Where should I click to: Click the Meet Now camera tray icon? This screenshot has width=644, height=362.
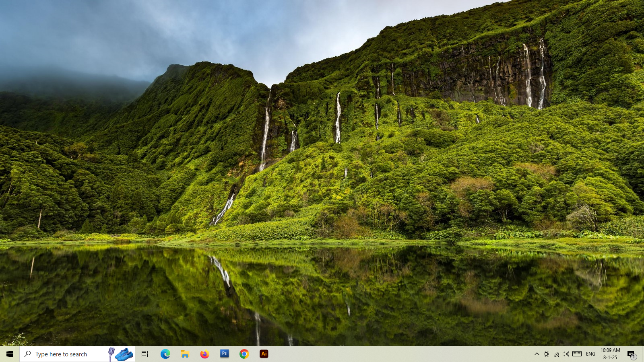click(x=547, y=354)
